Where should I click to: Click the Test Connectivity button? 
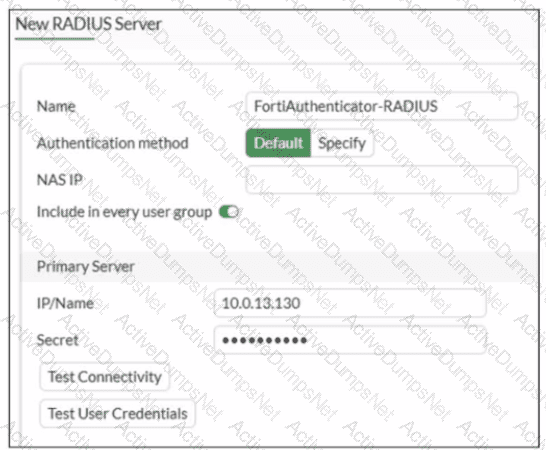click(105, 377)
